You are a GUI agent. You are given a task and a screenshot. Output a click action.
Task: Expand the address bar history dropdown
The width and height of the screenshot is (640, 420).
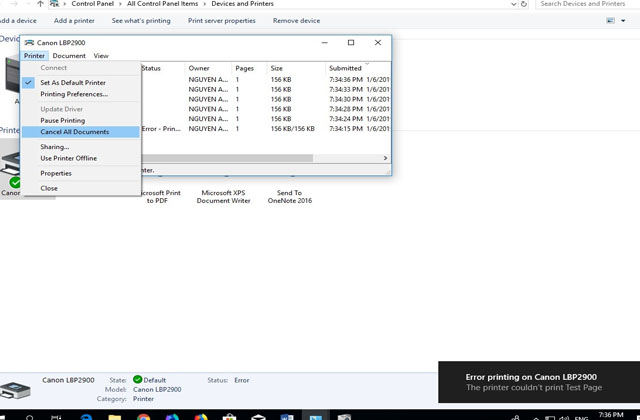(513, 4)
